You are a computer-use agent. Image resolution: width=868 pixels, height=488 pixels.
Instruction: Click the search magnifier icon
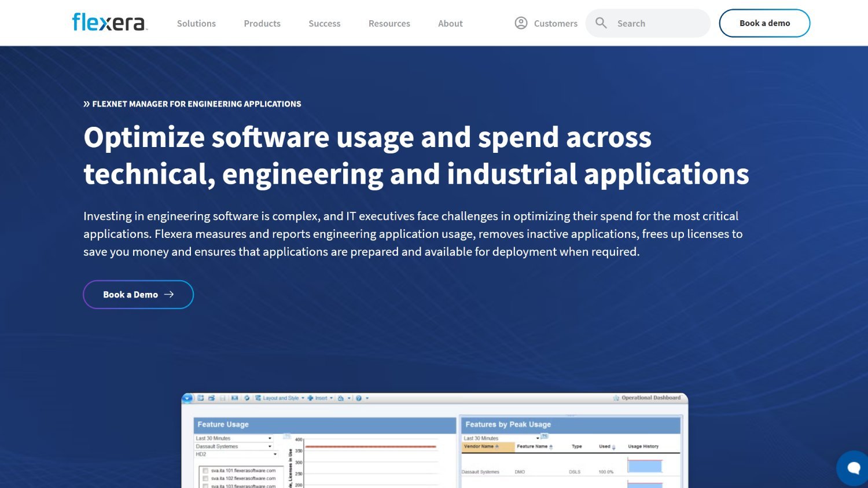(x=601, y=23)
